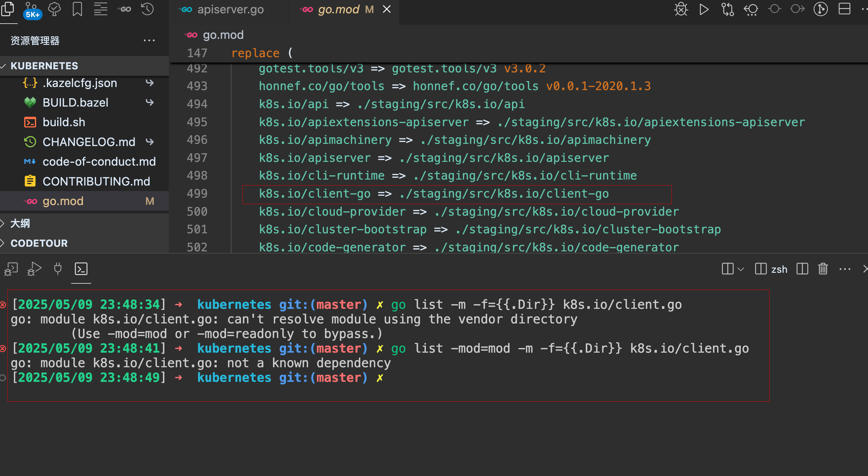868x476 pixels.
Task: Click next commit circle arrow icon
Action: [x=797, y=9]
